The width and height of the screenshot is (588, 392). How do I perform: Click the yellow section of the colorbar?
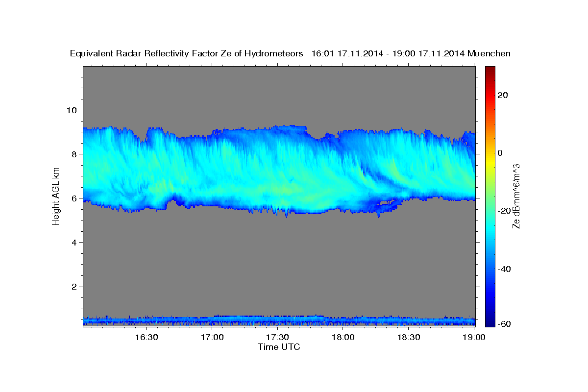[490, 162]
